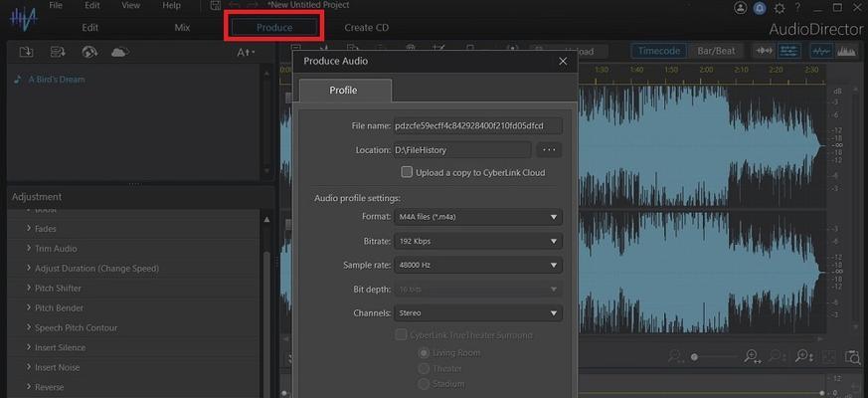Open the Edit menu in menu bar
The width and height of the screenshot is (868, 398).
pyautogui.click(x=92, y=6)
